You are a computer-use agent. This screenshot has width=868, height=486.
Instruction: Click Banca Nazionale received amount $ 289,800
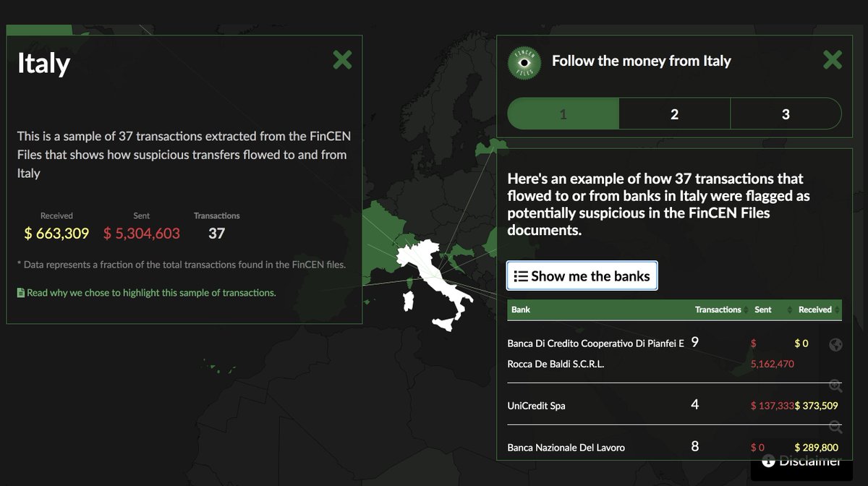point(817,448)
